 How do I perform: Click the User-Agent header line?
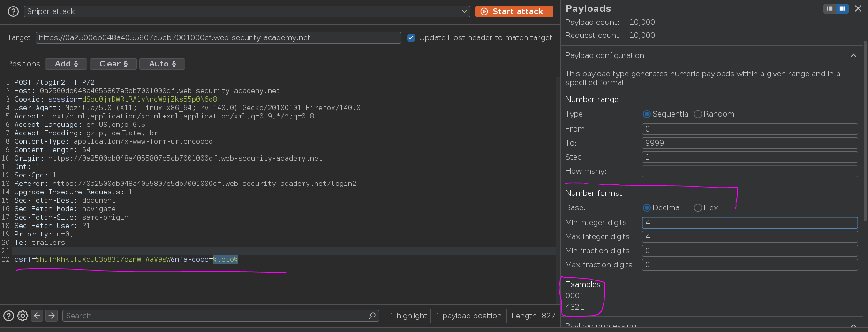pyautogui.click(x=188, y=108)
